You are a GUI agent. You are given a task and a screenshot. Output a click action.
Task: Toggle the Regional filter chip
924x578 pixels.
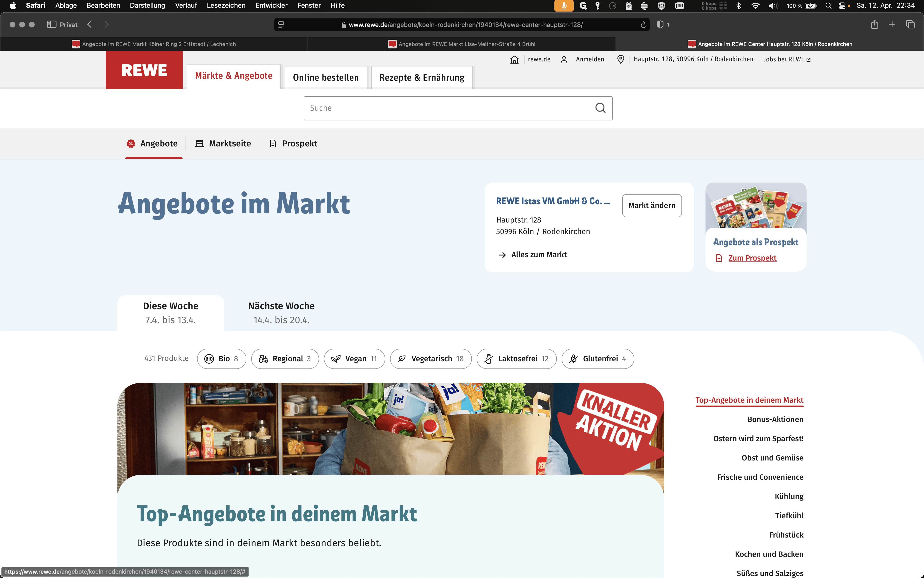click(x=285, y=359)
